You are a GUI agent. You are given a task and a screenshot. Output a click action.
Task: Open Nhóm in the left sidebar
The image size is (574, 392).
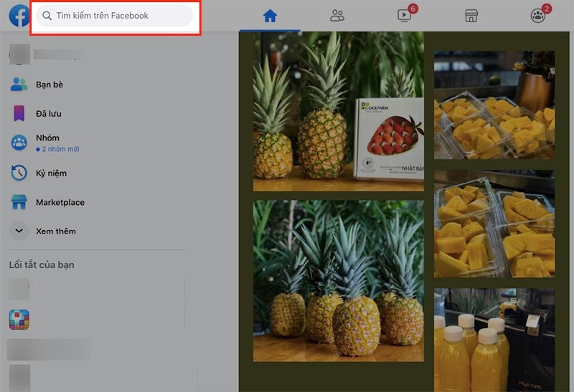tap(47, 138)
